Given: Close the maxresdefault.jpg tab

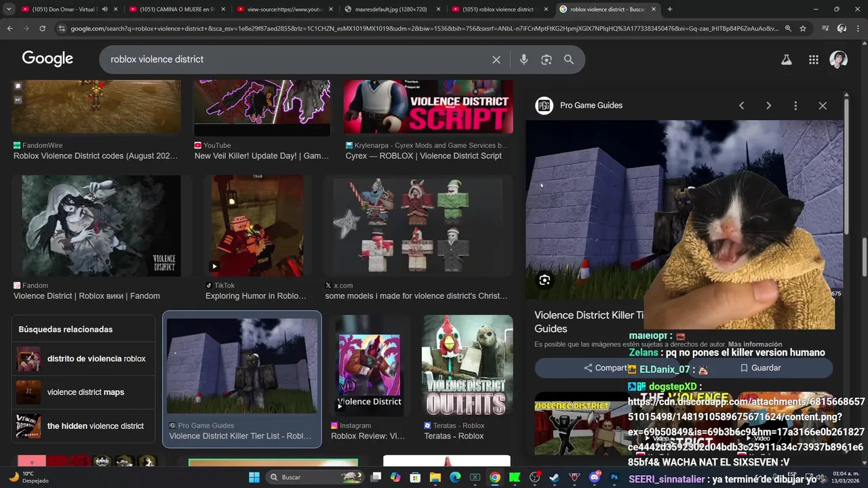Looking at the screenshot, I should pyautogui.click(x=438, y=9).
